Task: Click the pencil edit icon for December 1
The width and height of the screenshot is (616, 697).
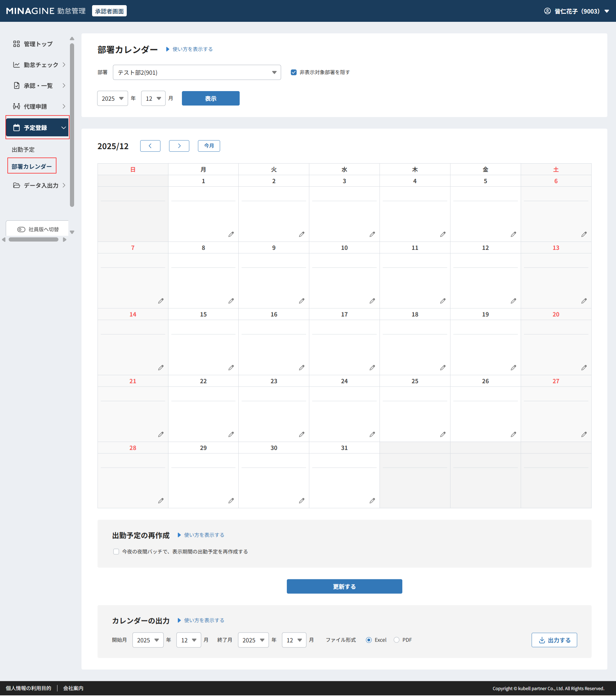Action: (x=231, y=234)
